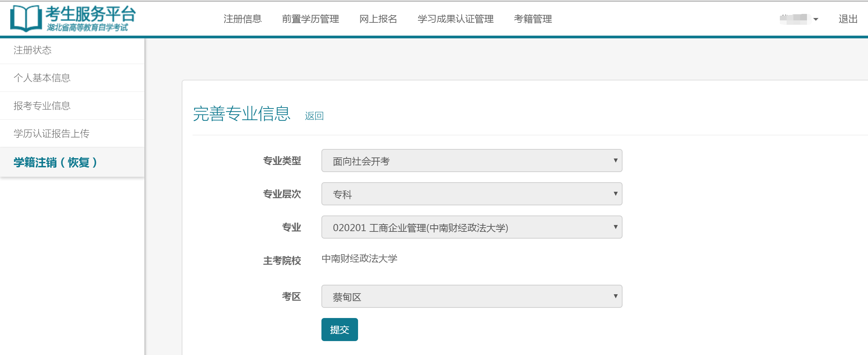Expand the 专业层次 dropdown
This screenshot has width=868, height=355.
pyautogui.click(x=471, y=194)
